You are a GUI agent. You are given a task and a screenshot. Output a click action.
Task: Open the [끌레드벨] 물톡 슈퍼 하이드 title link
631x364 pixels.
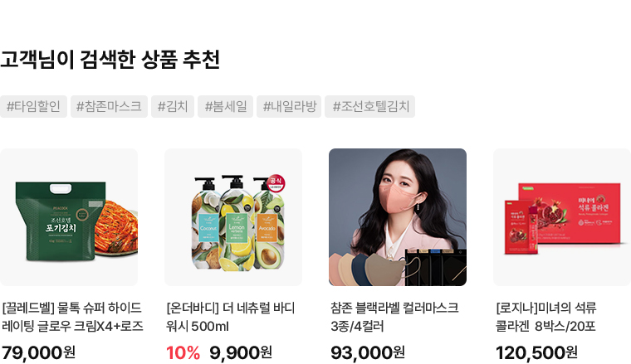coord(72,317)
